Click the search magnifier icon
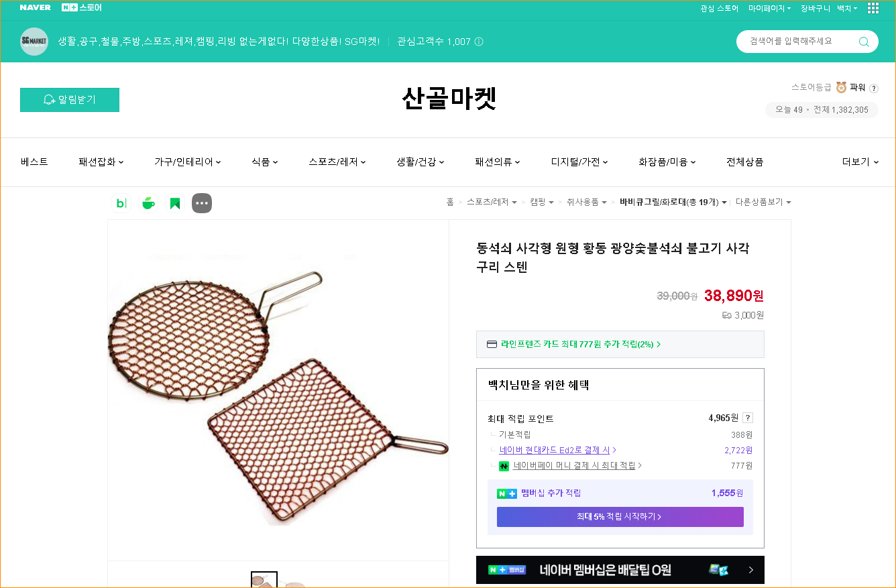 tap(865, 41)
